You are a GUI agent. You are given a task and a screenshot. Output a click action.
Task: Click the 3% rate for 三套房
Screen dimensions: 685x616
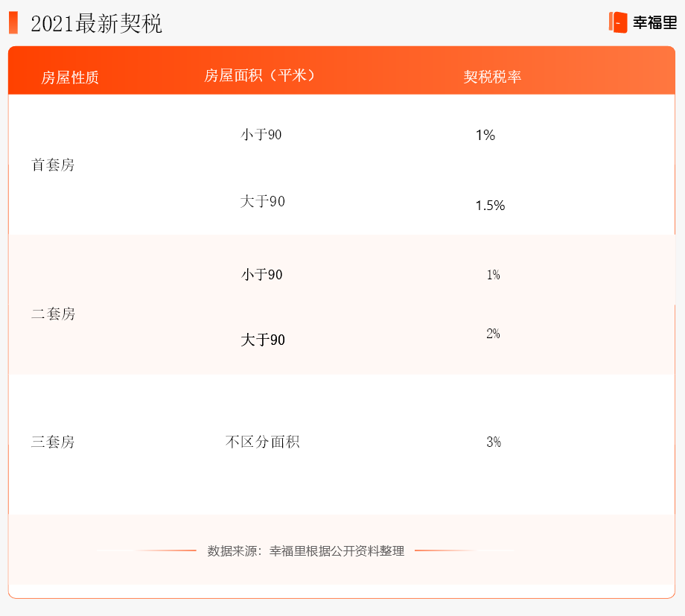tap(493, 442)
